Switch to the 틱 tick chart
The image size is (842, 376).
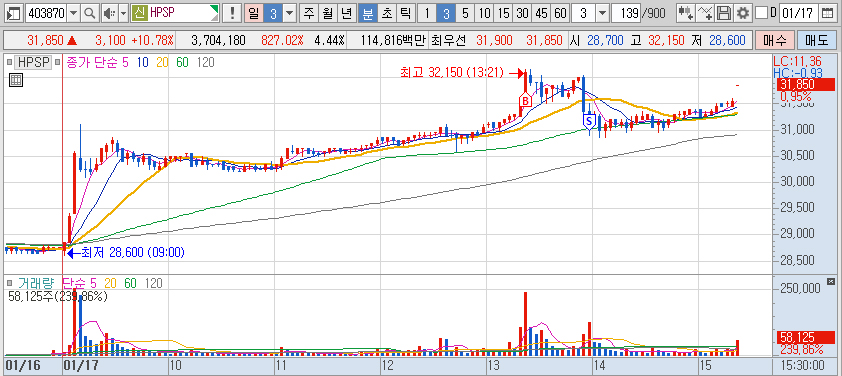(x=407, y=13)
